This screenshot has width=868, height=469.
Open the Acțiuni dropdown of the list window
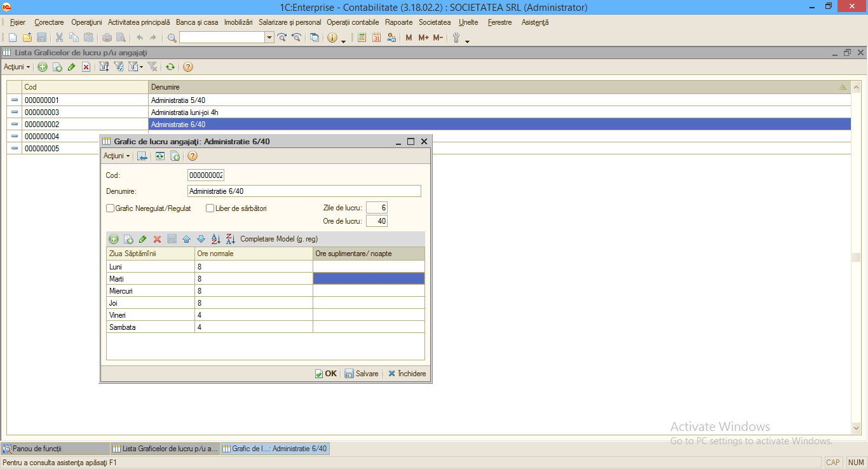point(17,67)
